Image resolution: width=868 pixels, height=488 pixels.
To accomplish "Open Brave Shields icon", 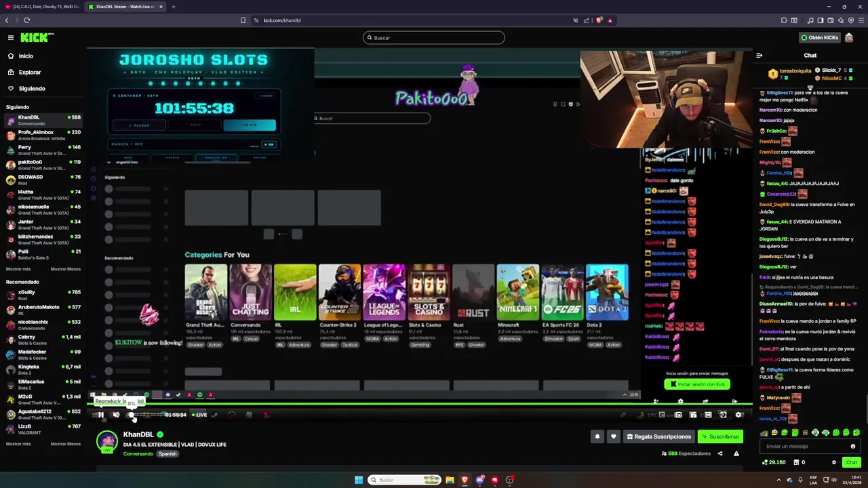I will 599,20.
